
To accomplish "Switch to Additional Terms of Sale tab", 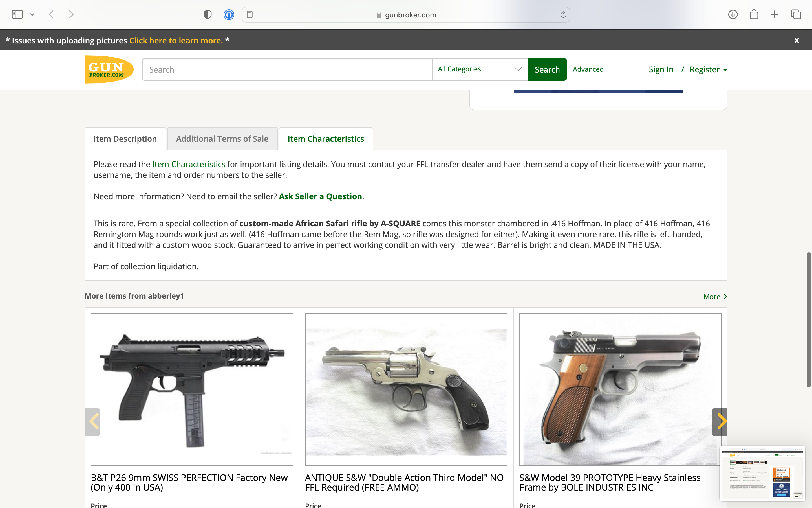I will click(x=222, y=139).
